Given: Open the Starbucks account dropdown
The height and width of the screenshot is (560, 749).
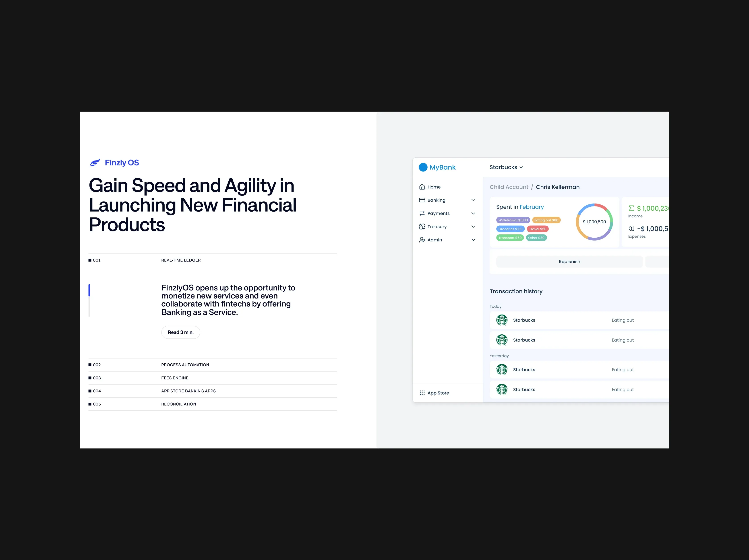Looking at the screenshot, I should [x=506, y=167].
